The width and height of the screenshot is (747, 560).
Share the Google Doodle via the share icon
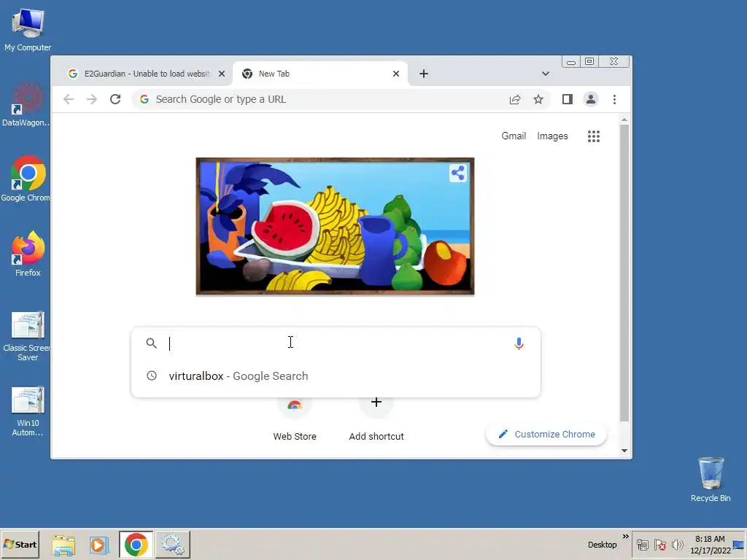tap(458, 173)
